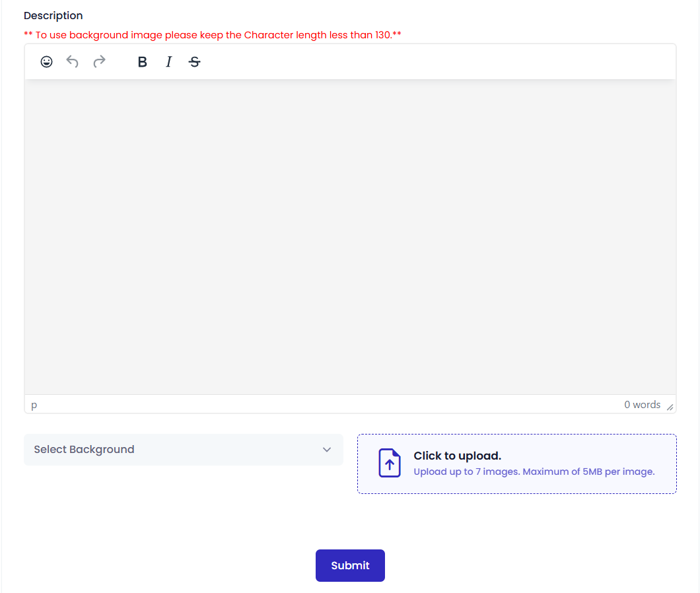Apply strikethrough formatting
Image resolution: width=700 pixels, height=593 pixels.
click(194, 62)
